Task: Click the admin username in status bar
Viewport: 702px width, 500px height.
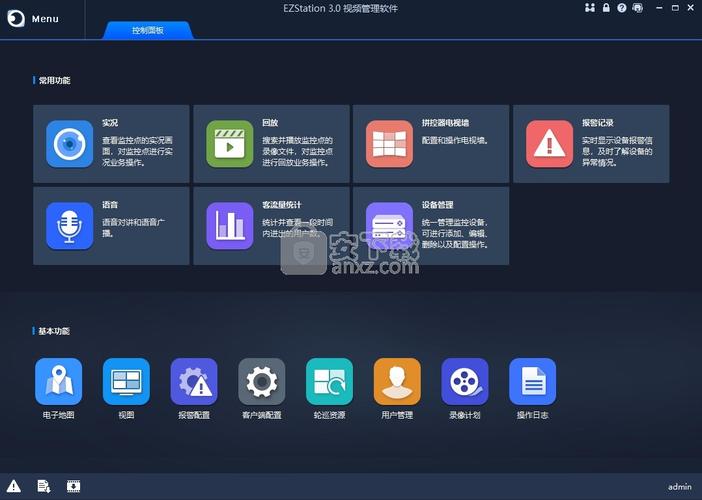Action: (680, 487)
